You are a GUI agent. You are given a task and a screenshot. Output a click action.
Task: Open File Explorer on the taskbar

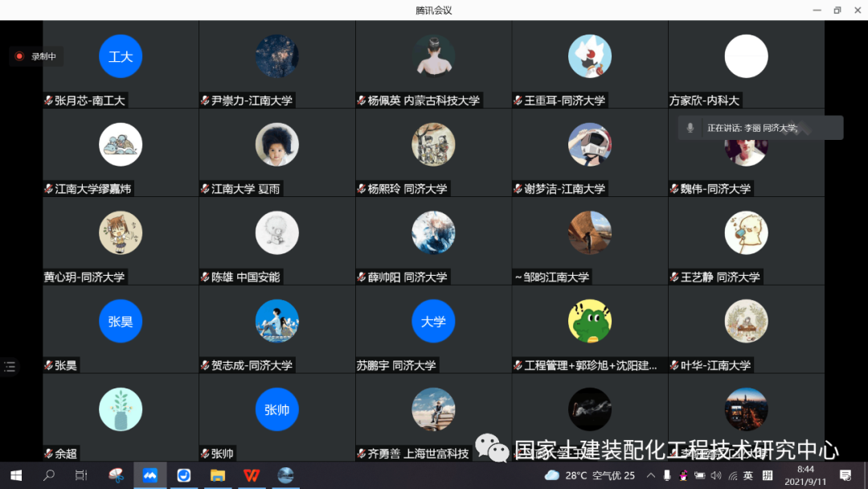pos(219,475)
